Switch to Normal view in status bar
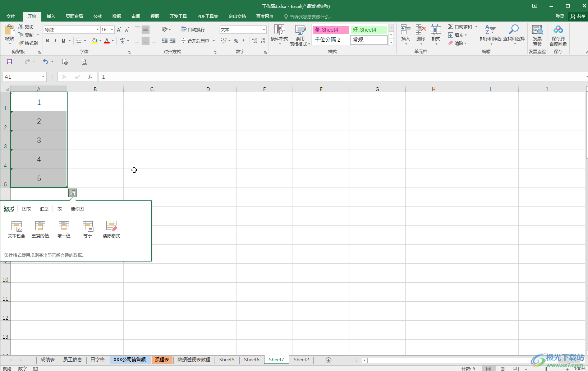 (x=488, y=368)
